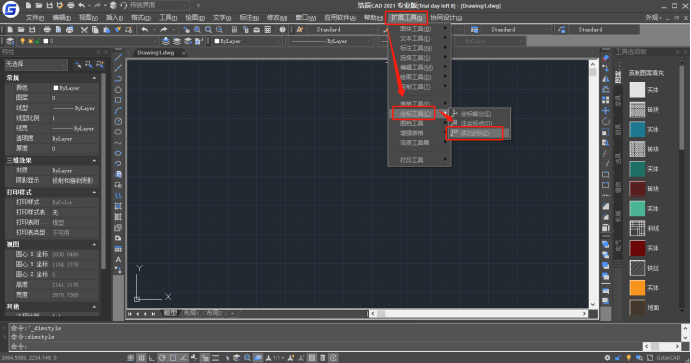Click annotation scale 1:1 in status bar
This screenshot has height=363, width=691.
click(278, 358)
